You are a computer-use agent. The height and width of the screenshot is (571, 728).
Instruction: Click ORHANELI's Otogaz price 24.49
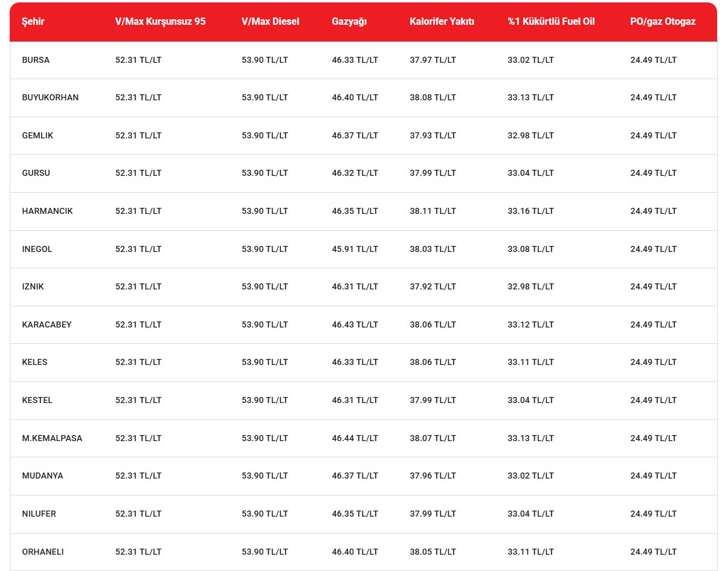click(x=653, y=552)
